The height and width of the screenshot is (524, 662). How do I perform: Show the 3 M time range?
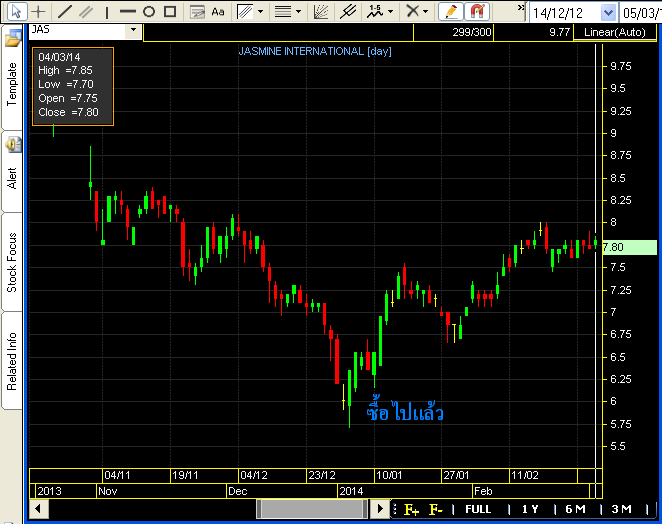[x=621, y=509]
